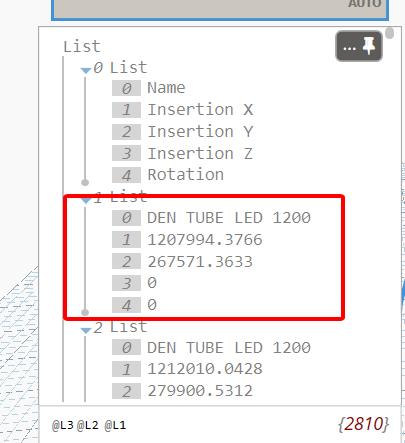Screen dimensions: 405x443
Task: Select 'DEN TUBE LED 1200' in list 1
Action: click(229, 218)
